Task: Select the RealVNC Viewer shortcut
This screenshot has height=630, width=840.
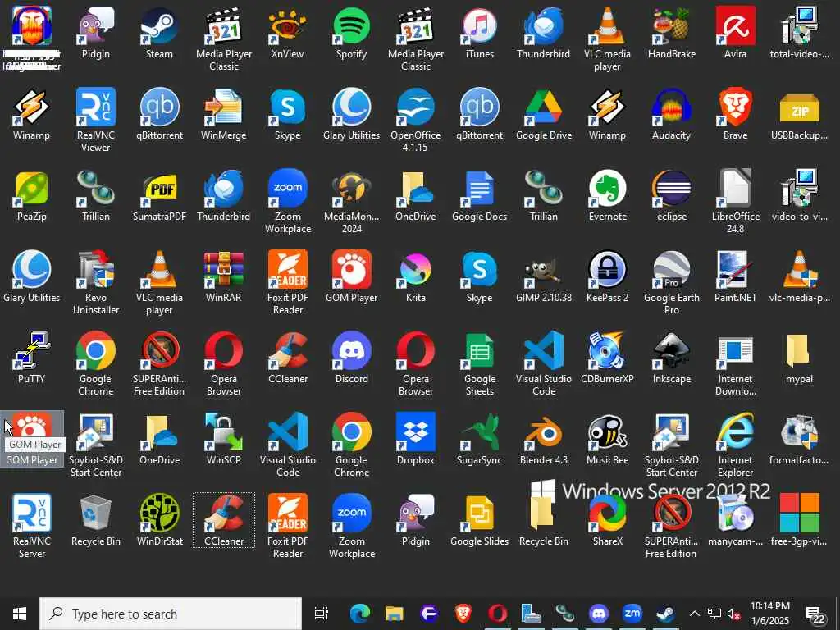Action: (95, 120)
